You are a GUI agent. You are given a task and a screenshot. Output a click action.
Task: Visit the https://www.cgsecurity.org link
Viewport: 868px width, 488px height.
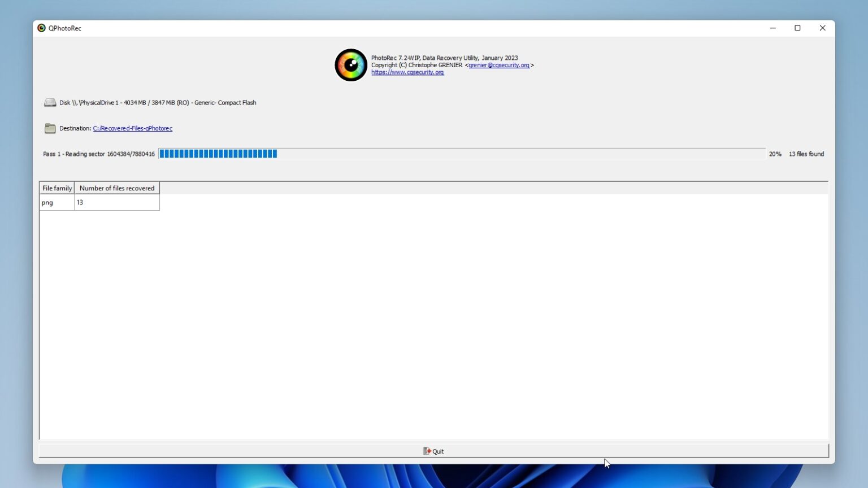click(408, 72)
